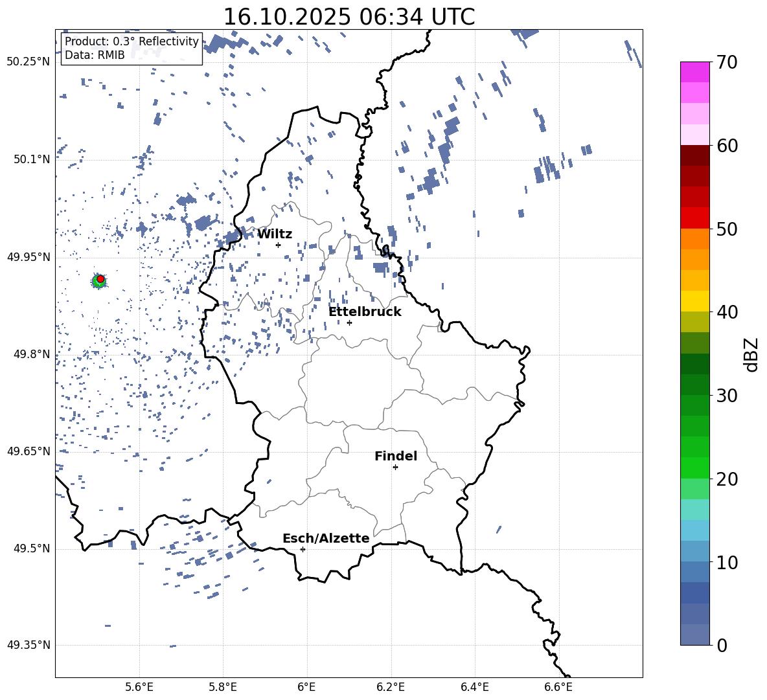The image size is (767, 700).
Task: Click the 5.6°E longitude tick label
Action: (139, 687)
